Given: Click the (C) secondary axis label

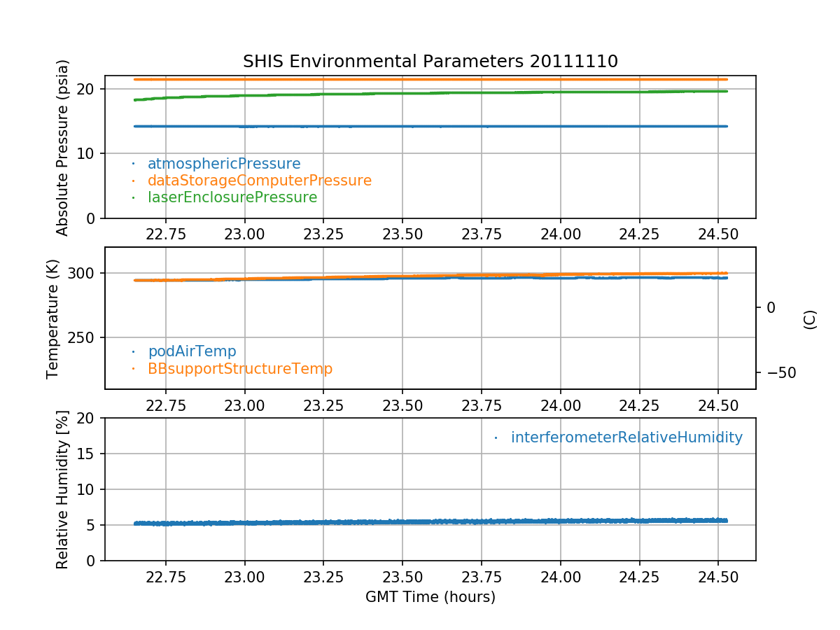Looking at the screenshot, I should [810, 318].
